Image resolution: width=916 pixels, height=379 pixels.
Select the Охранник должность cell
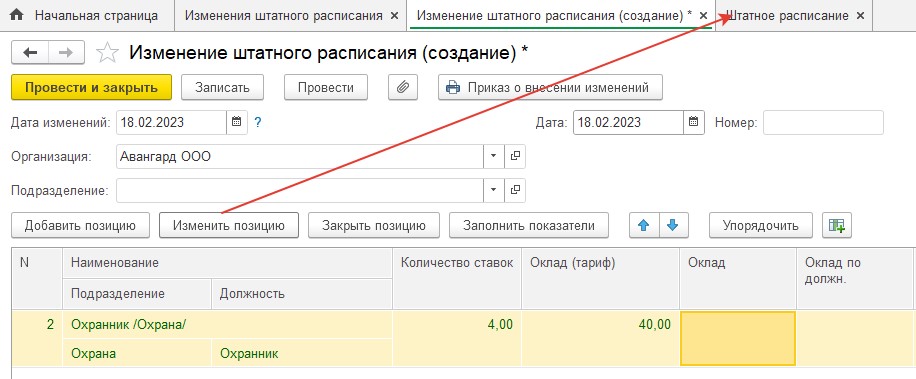[x=301, y=353]
